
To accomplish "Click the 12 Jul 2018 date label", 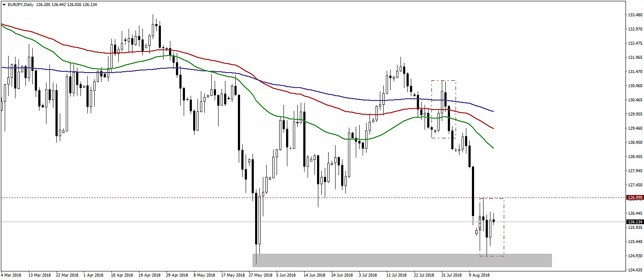I will click(397, 275).
